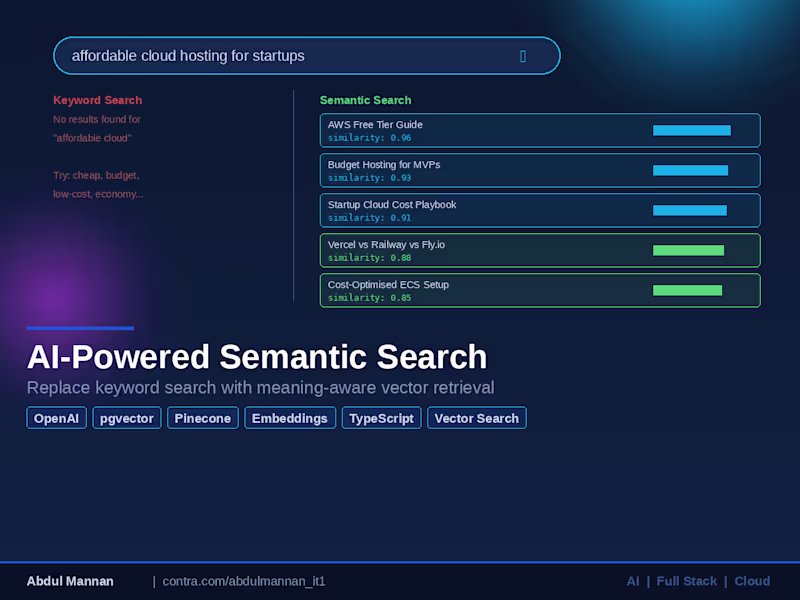Open the contra.com/abdulmannan_it1 link
800x600 pixels.
click(x=244, y=581)
